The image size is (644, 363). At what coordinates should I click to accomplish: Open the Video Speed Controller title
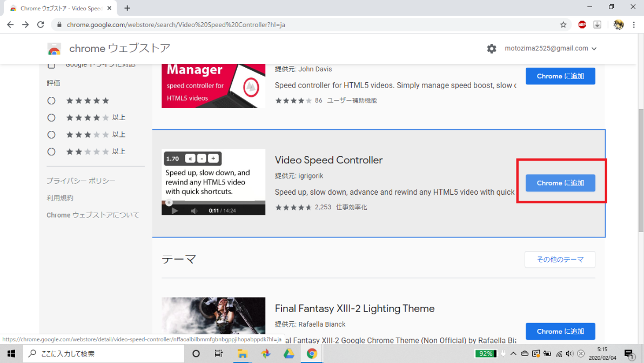point(328,160)
